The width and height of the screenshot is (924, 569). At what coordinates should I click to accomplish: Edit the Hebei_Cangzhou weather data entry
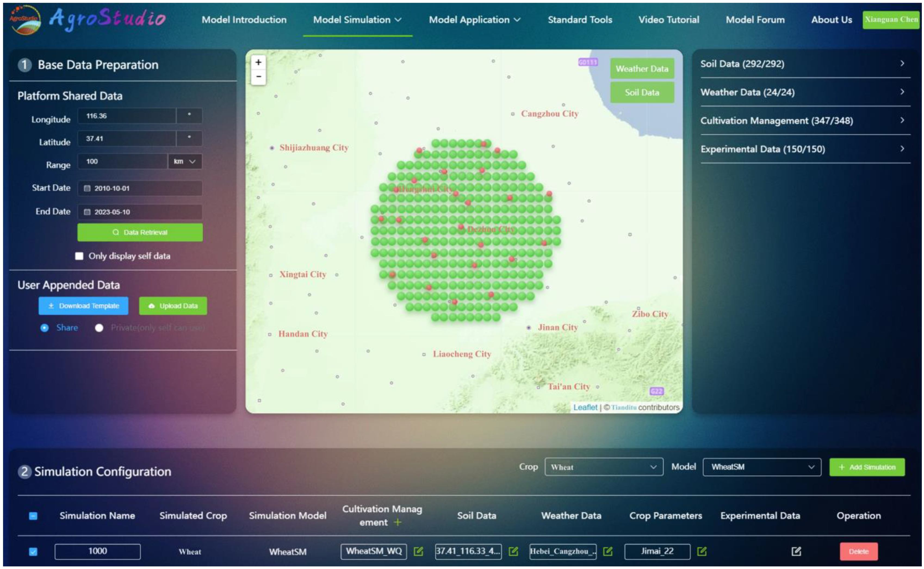point(607,551)
